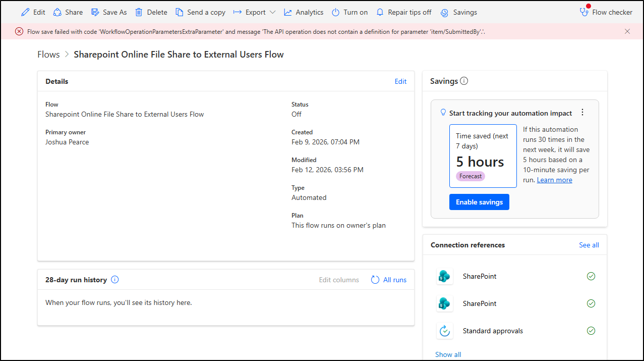This screenshot has width=644, height=361.
Task: Dismiss the flow save failed error banner
Action: [x=627, y=31]
